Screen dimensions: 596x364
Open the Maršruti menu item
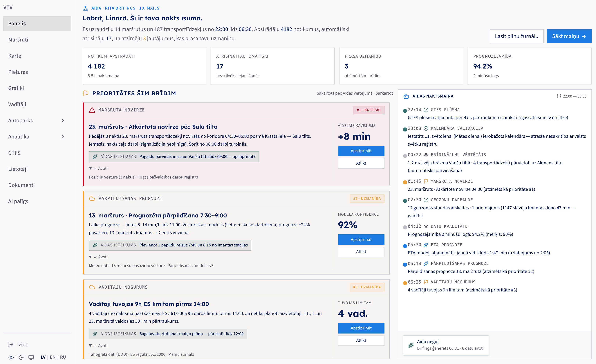click(37, 40)
